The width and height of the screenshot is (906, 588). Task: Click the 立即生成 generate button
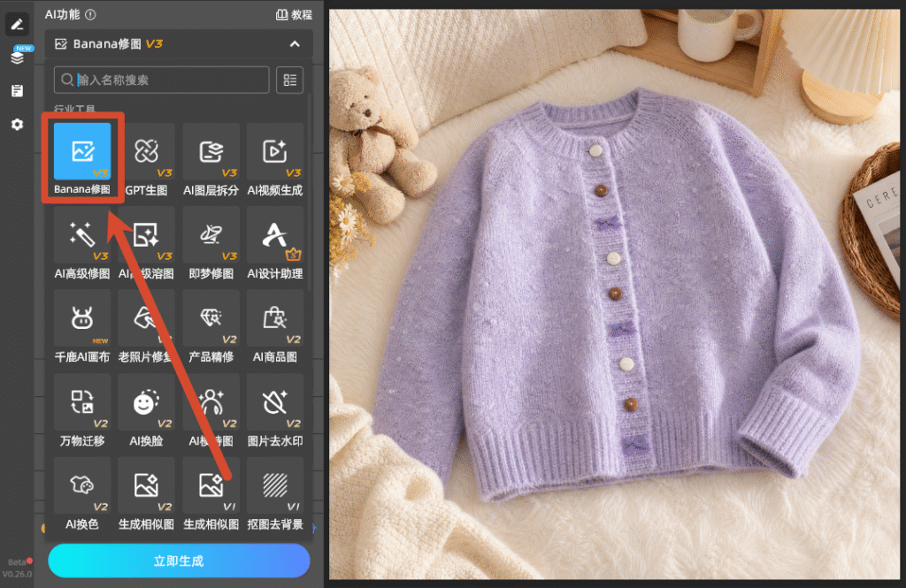tap(179, 561)
